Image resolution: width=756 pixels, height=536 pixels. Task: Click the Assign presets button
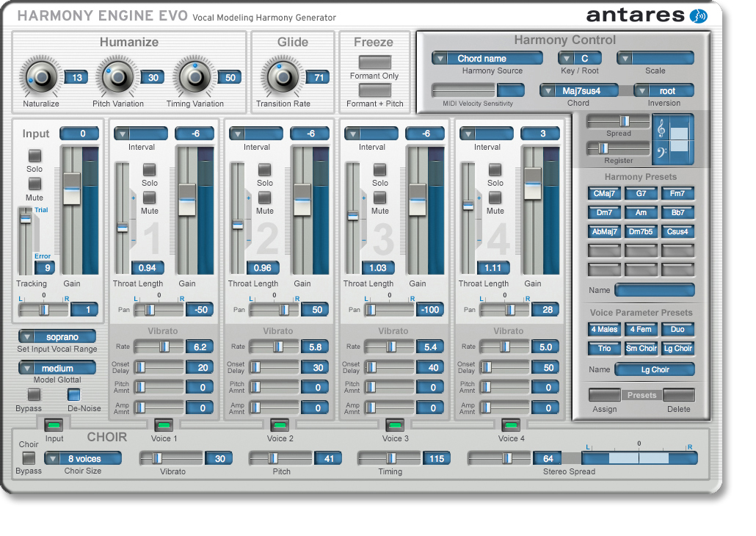(x=605, y=395)
